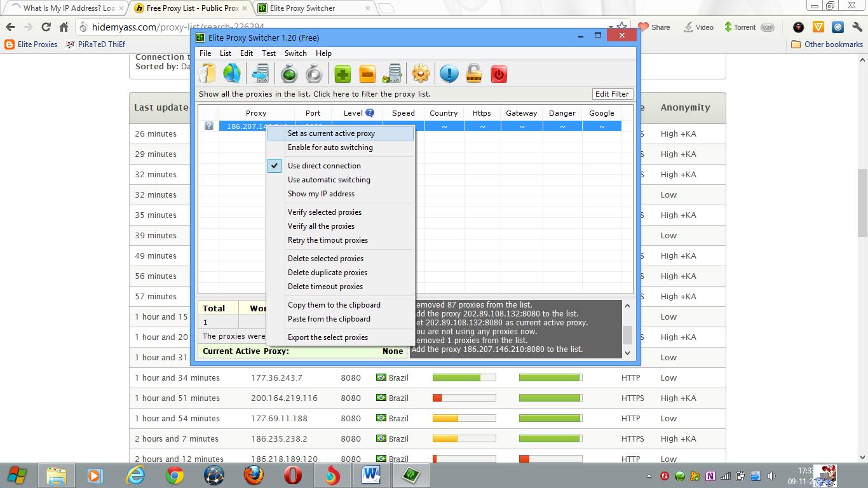Click the download proxy list globe icon
This screenshot has width=868, height=488.
(x=232, y=74)
